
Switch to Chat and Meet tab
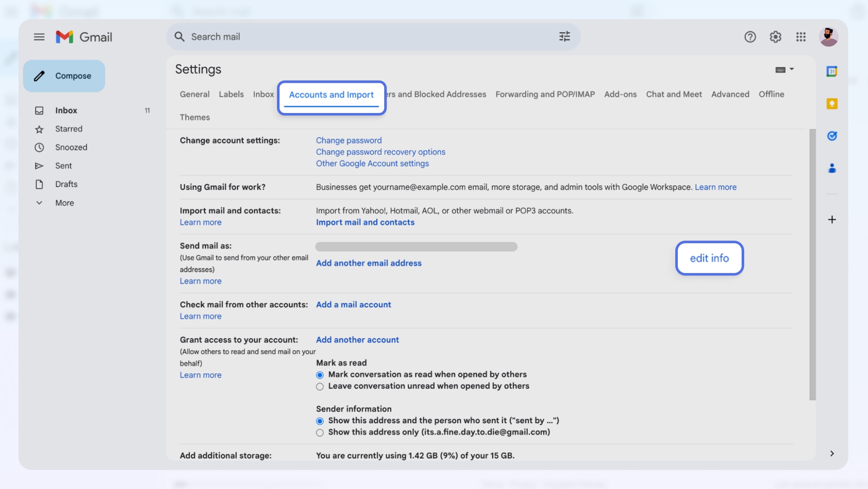[674, 94]
